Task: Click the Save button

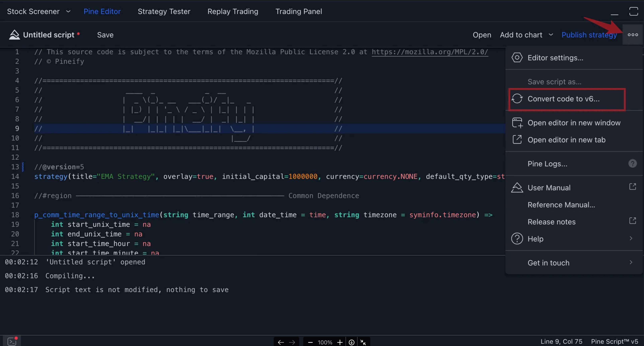Action: tap(105, 35)
